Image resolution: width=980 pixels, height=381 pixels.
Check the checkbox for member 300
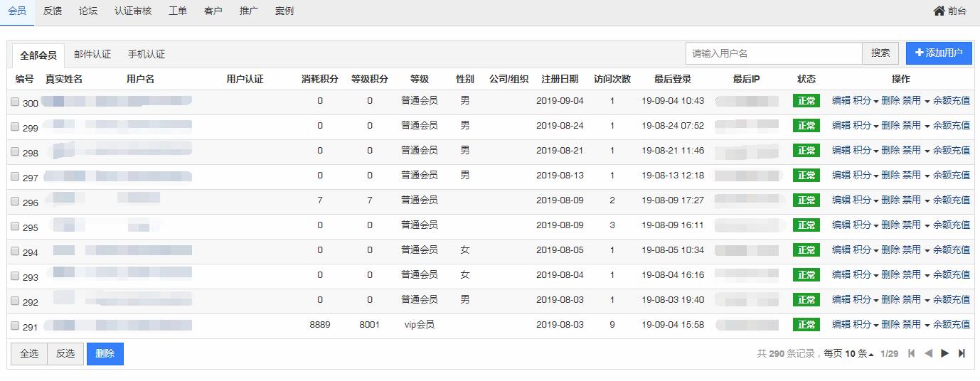pos(15,102)
